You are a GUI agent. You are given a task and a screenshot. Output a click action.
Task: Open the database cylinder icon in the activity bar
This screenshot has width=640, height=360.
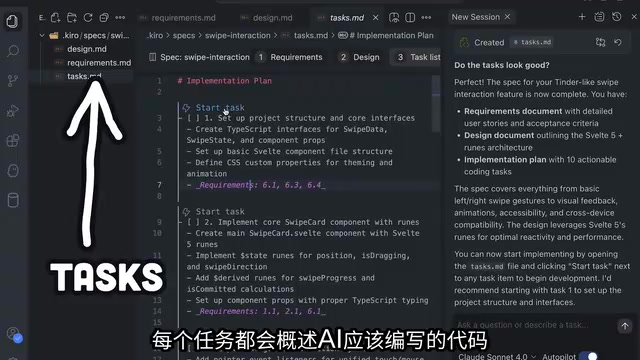[13, 200]
